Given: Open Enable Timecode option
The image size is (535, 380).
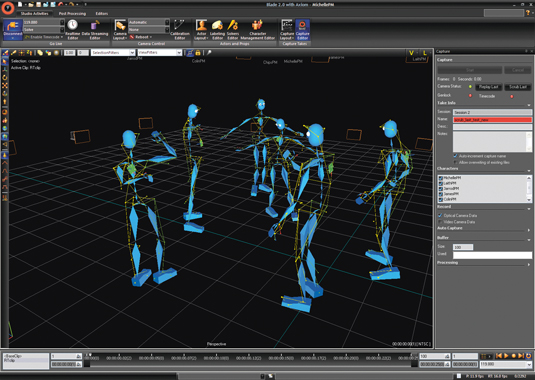Looking at the screenshot, I should [x=44, y=37].
